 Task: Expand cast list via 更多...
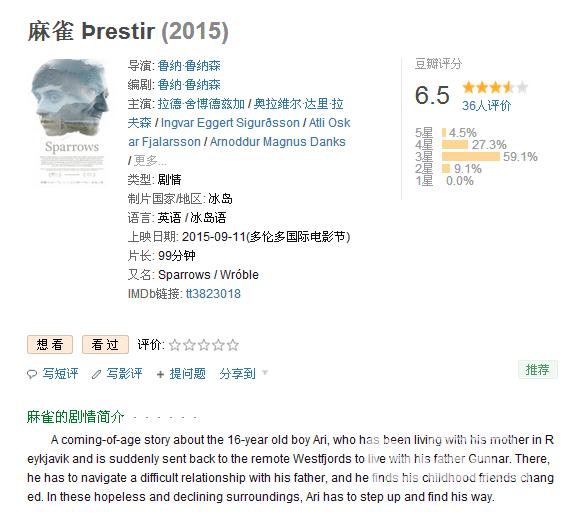pyautogui.click(x=150, y=161)
